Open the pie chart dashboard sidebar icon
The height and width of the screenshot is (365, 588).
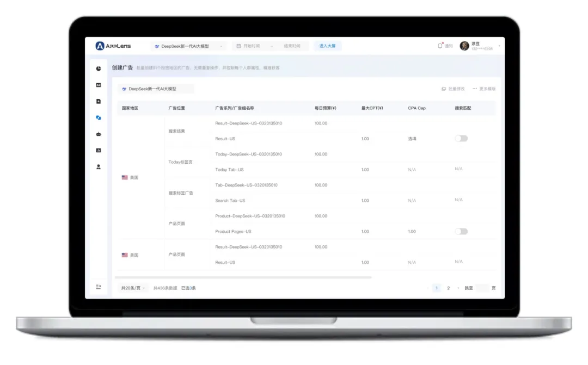(x=99, y=69)
